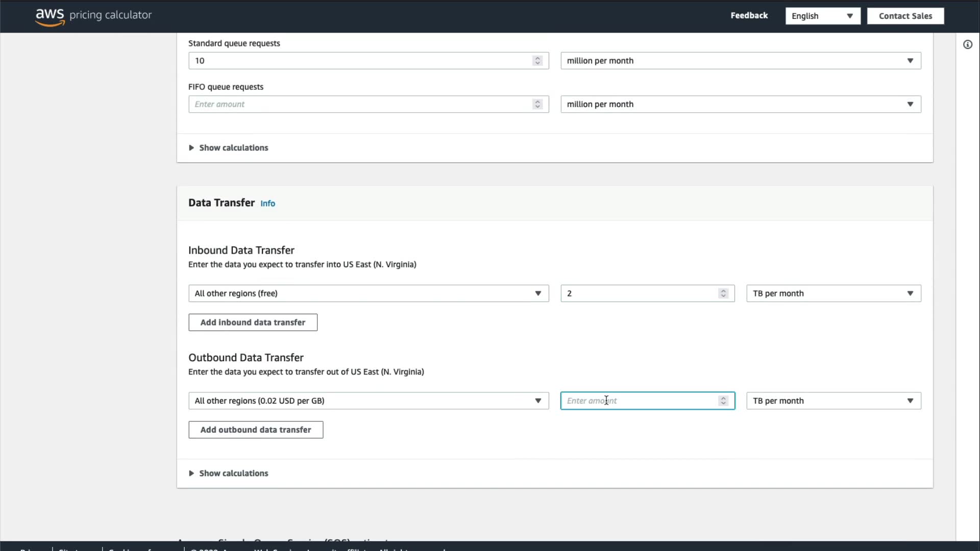Open the English language dropdown
The width and height of the screenshot is (980, 551).
(822, 16)
